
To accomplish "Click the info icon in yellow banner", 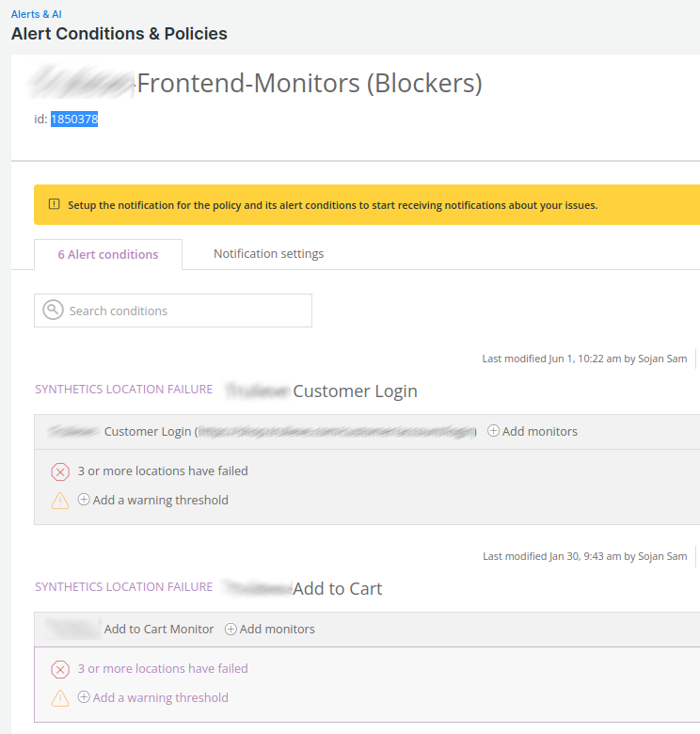I will (x=55, y=204).
